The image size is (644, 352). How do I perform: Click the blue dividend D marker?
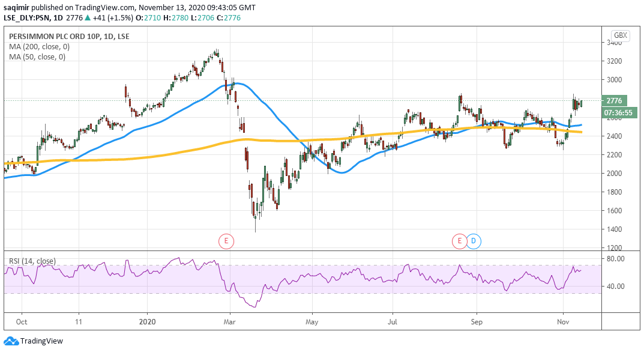tap(474, 241)
